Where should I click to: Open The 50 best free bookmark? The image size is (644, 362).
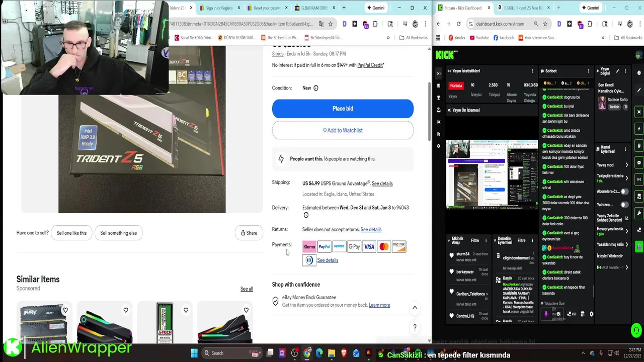coord(280,38)
